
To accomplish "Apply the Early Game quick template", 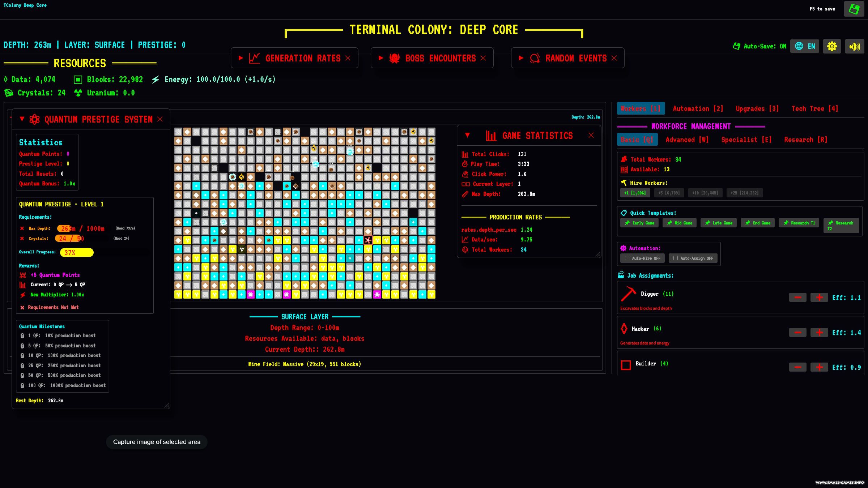I will point(639,223).
